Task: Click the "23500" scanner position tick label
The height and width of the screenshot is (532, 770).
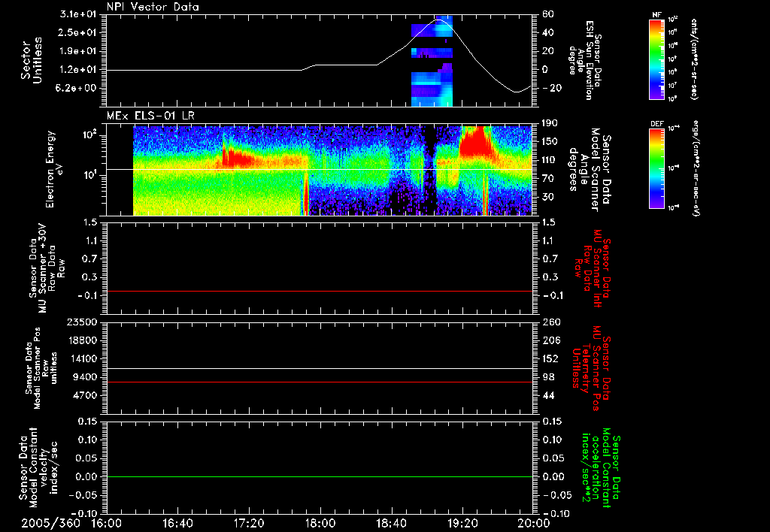Action: pyautogui.click(x=83, y=322)
